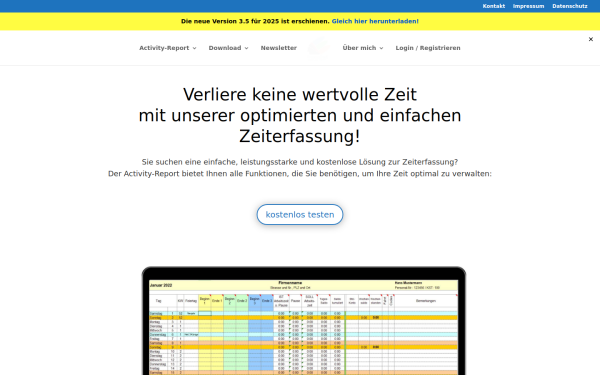The height and width of the screenshot is (375, 600).
Task: Open the Über mich menu item
Action: (359, 48)
